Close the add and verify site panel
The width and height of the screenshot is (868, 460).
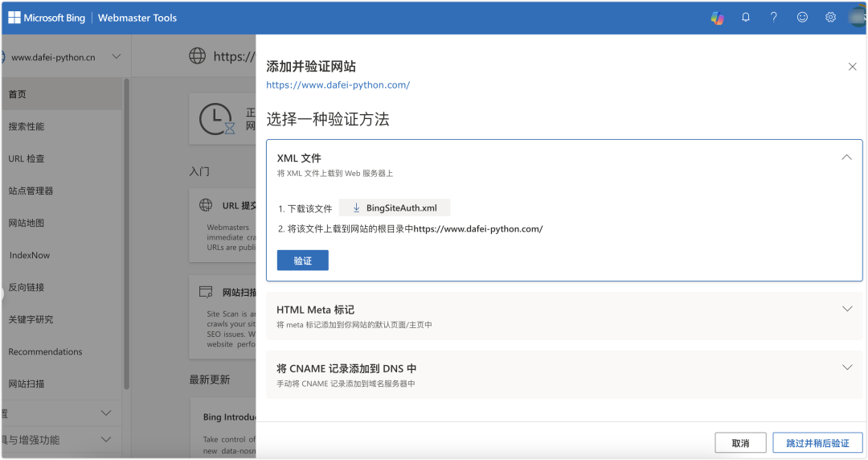pyautogui.click(x=853, y=67)
